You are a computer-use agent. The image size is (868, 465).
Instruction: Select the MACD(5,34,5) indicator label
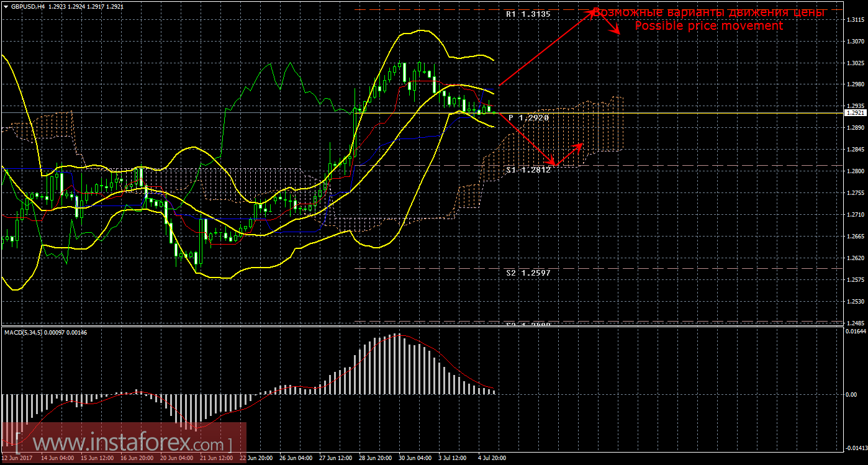click(24, 333)
